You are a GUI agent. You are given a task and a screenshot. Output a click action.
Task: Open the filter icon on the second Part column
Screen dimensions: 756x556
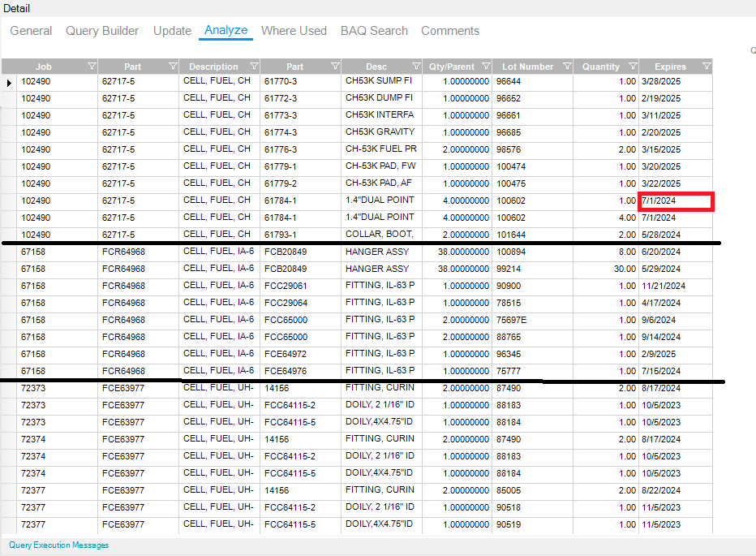click(335, 66)
